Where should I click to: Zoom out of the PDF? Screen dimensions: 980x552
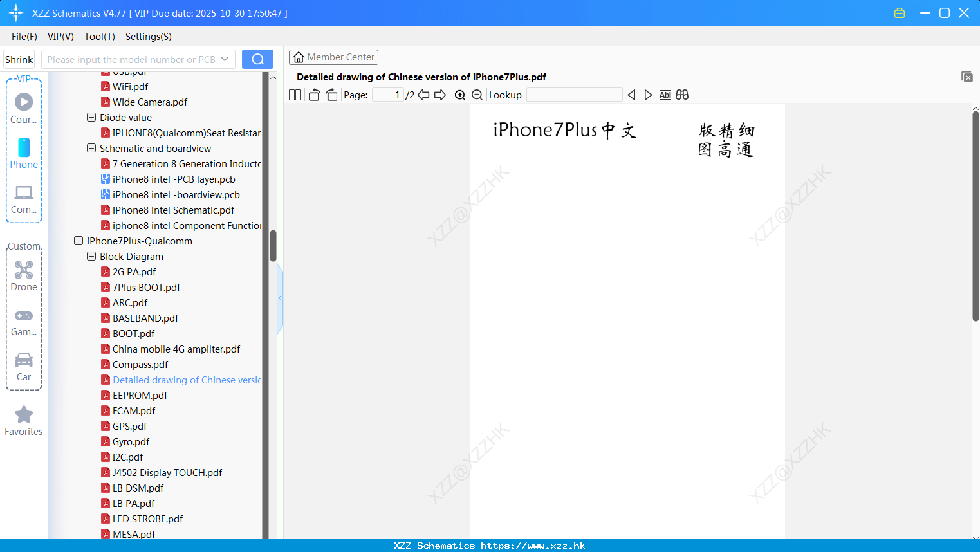(x=477, y=95)
